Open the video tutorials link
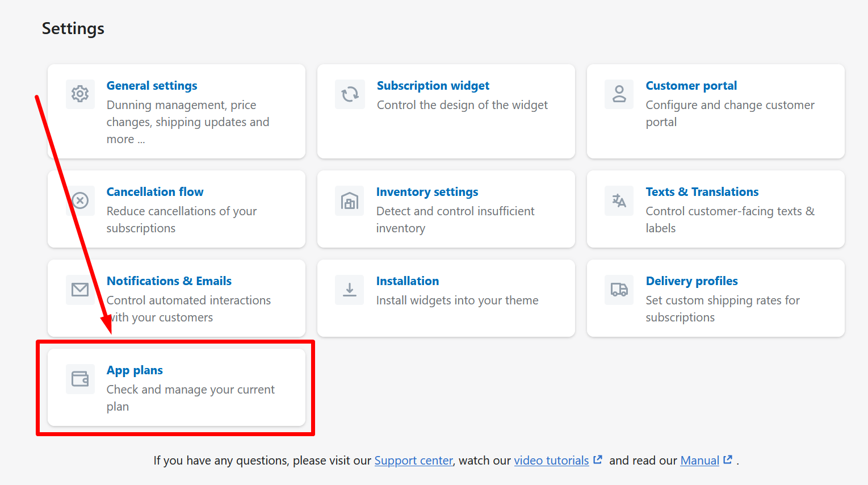The width and height of the screenshot is (868, 485). pyautogui.click(x=551, y=461)
